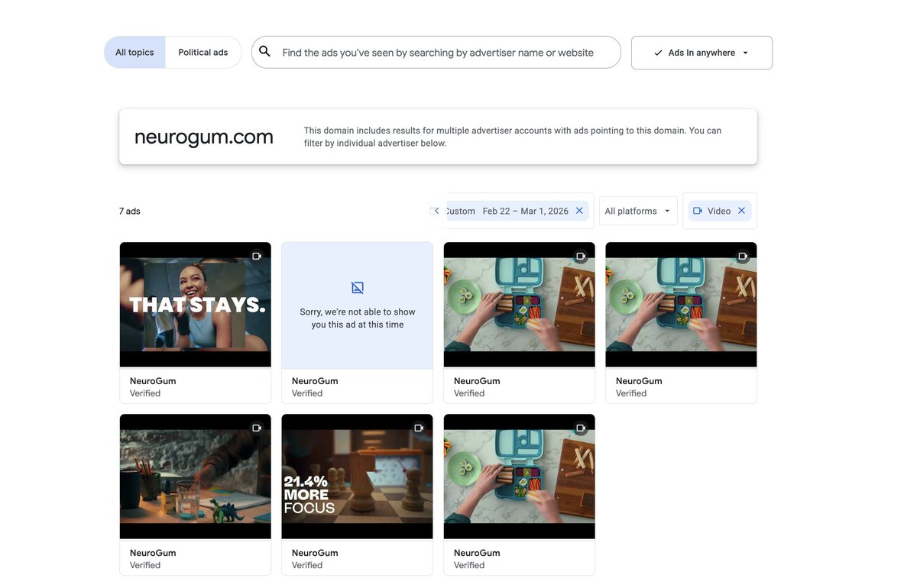Click NeuroGum under the bottom-row lunchbox ad
Viewport: 917px width, 588px height.
(477, 553)
